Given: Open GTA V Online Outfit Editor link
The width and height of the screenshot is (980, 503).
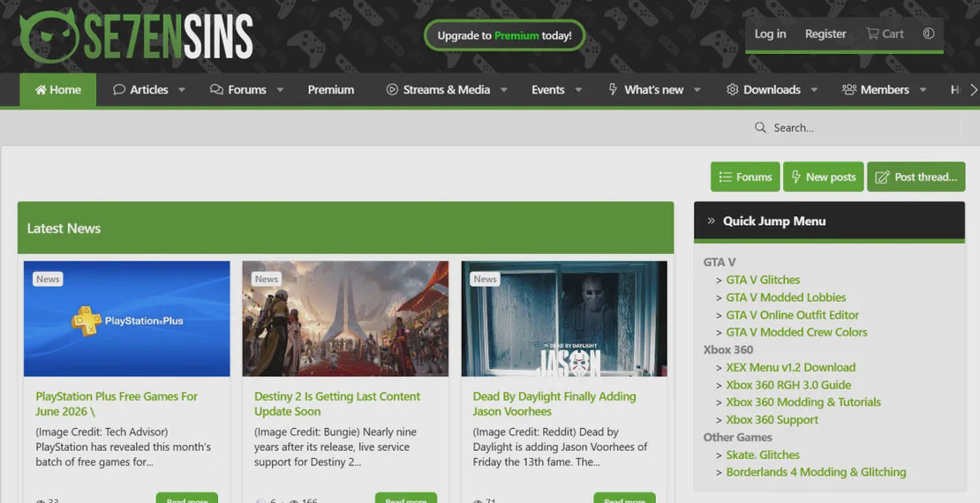Looking at the screenshot, I should [x=793, y=315].
